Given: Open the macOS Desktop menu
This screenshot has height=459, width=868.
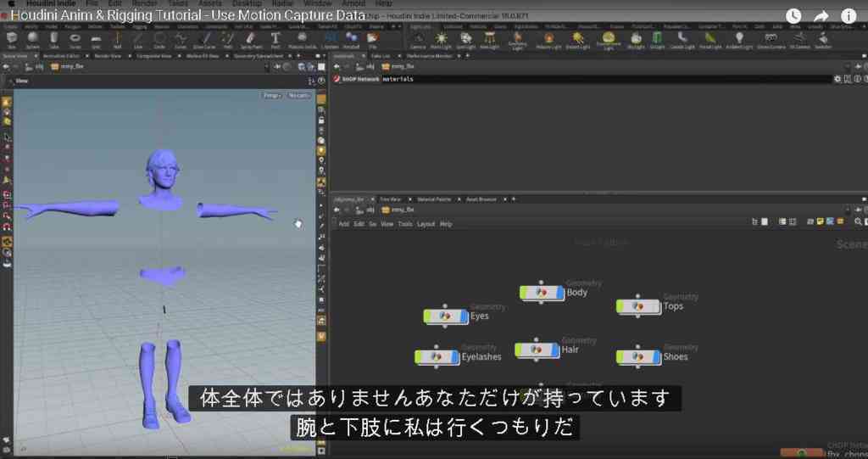Looking at the screenshot, I should [247, 3].
